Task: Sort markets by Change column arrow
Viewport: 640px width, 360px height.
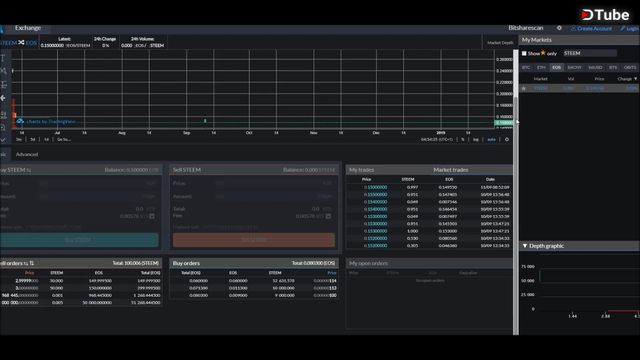Action: coord(635,79)
